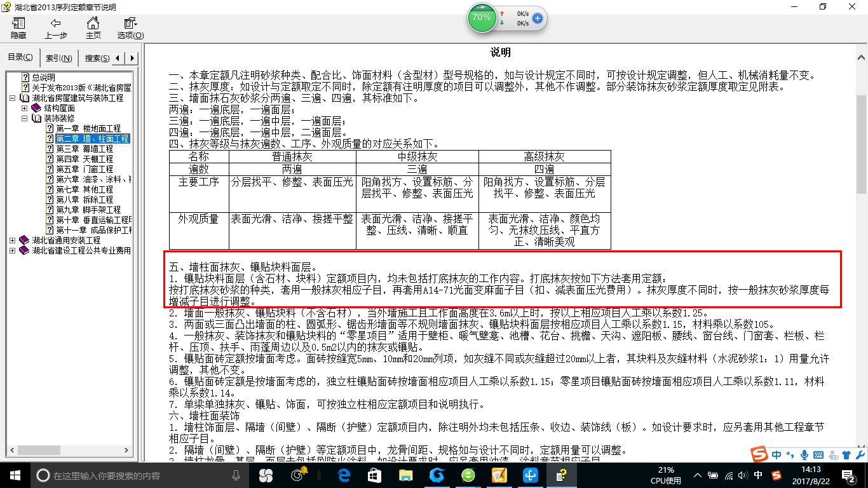
Task: Switch to the 索引(N) tab
Action: pos(59,58)
